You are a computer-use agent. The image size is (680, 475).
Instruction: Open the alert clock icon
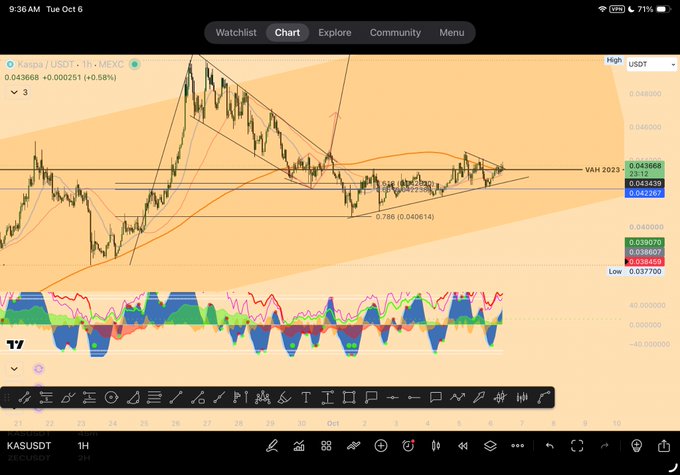click(408, 446)
